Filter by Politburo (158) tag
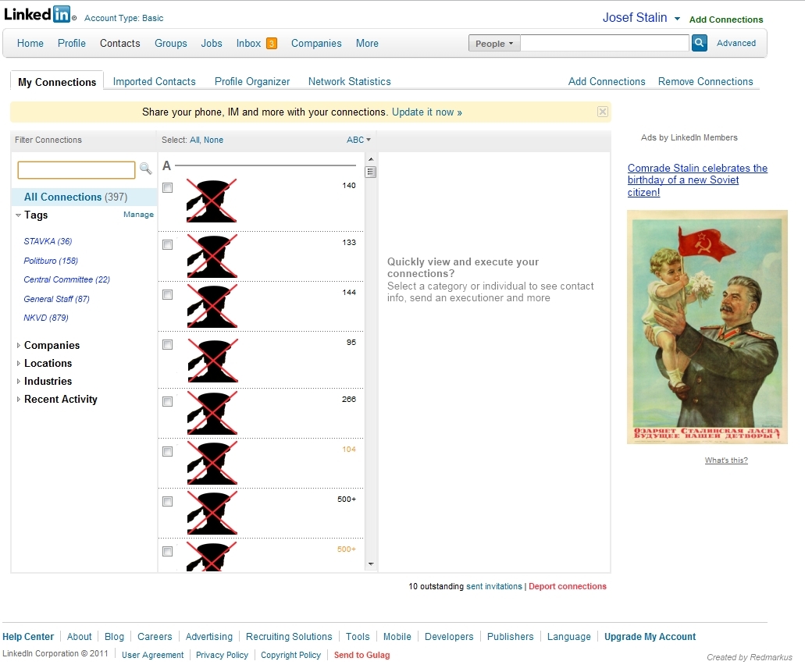This screenshot has height=672, width=805. pyautogui.click(x=51, y=261)
